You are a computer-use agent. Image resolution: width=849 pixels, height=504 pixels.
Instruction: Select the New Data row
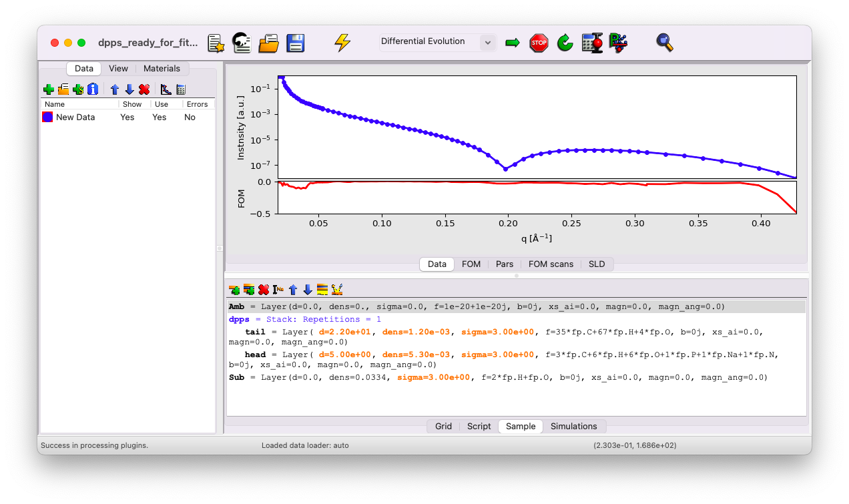[x=128, y=117]
